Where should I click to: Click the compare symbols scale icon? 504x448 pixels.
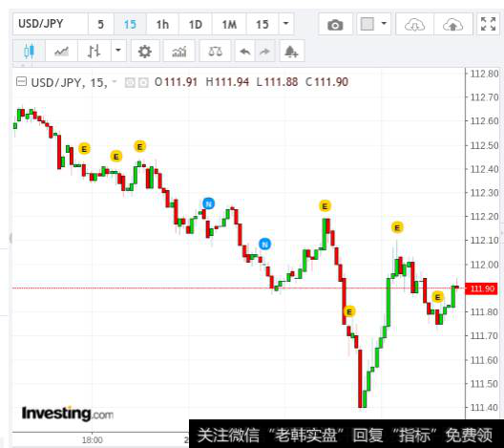[215, 52]
